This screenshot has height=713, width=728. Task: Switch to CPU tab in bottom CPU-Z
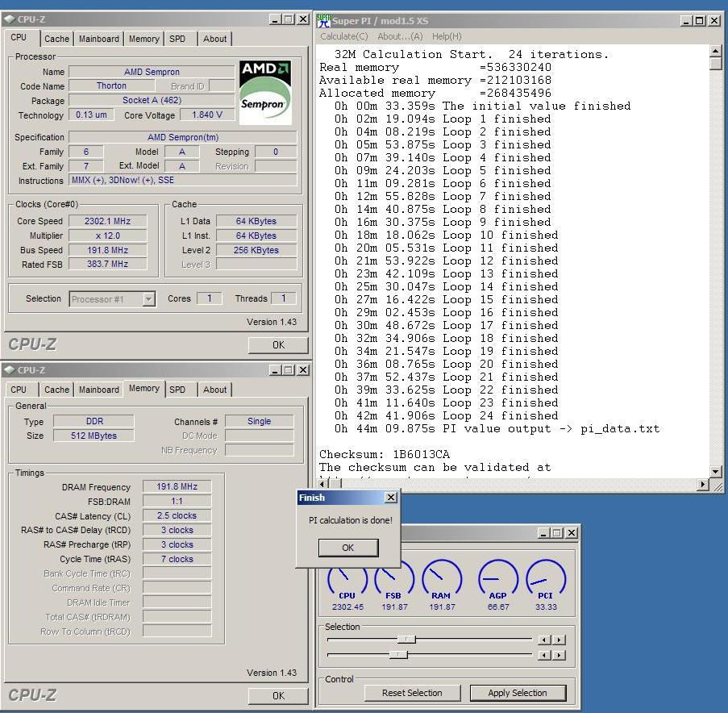click(19, 390)
